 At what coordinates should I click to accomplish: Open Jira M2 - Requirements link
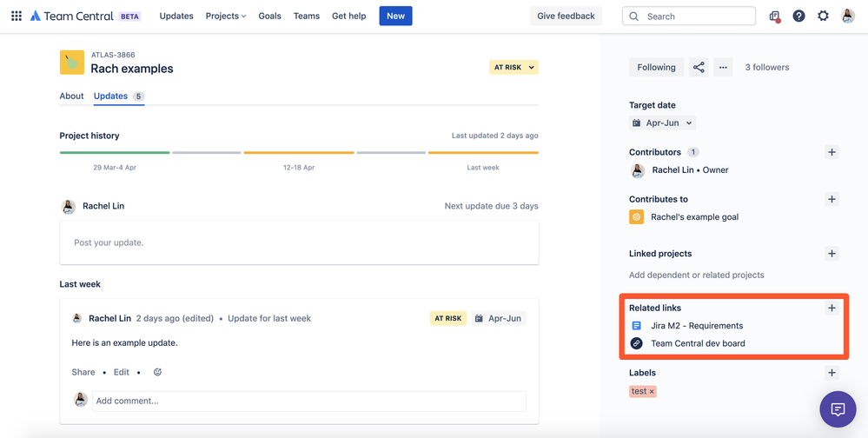(697, 326)
